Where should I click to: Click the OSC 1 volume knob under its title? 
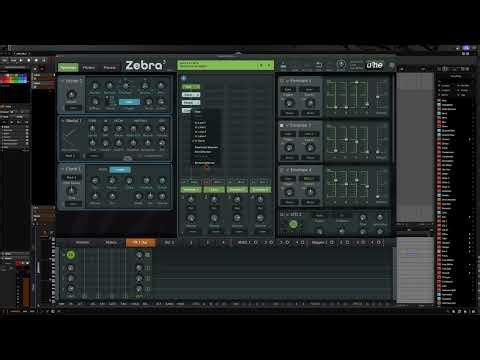click(72, 94)
